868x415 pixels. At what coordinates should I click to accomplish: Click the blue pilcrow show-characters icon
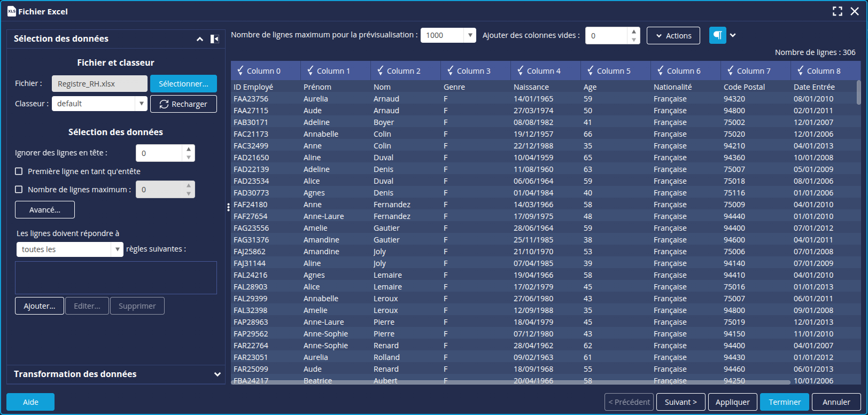tap(717, 35)
